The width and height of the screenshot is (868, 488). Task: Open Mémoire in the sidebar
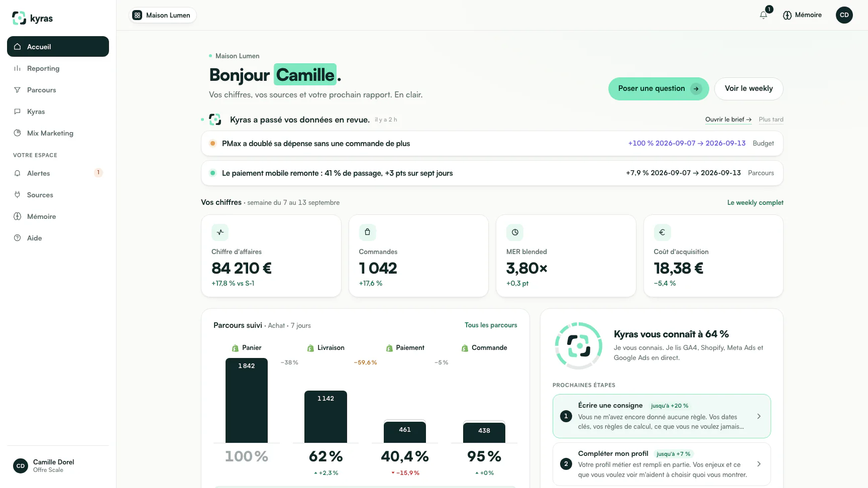click(58, 216)
